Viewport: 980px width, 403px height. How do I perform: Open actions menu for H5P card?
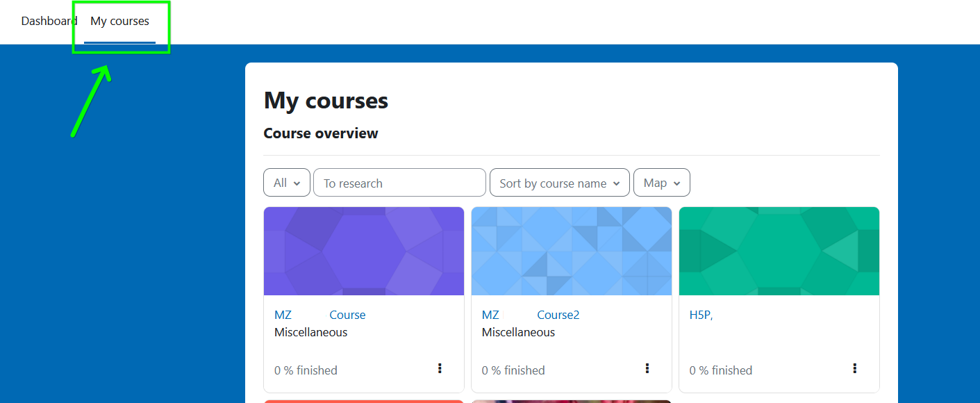tap(855, 368)
